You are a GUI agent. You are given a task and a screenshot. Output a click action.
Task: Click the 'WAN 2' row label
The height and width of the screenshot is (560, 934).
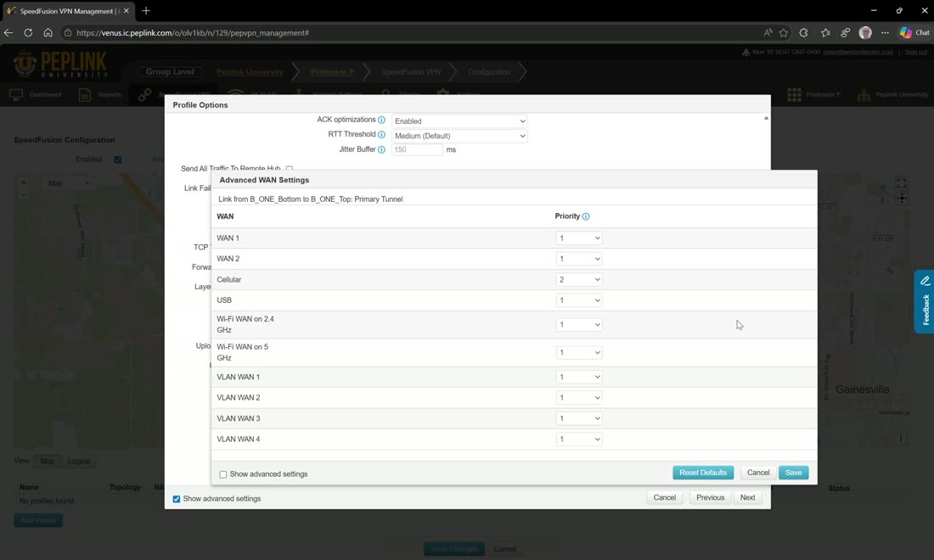point(228,259)
